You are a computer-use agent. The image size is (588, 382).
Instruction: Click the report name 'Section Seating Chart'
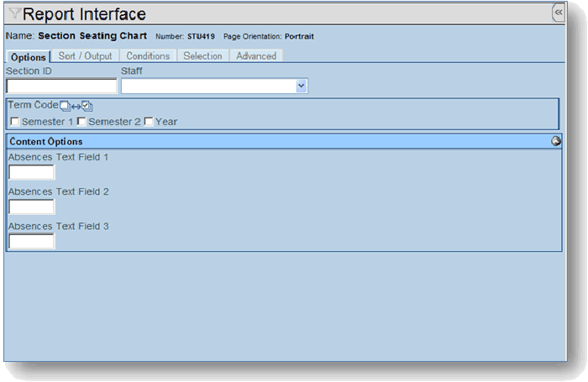pos(92,35)
